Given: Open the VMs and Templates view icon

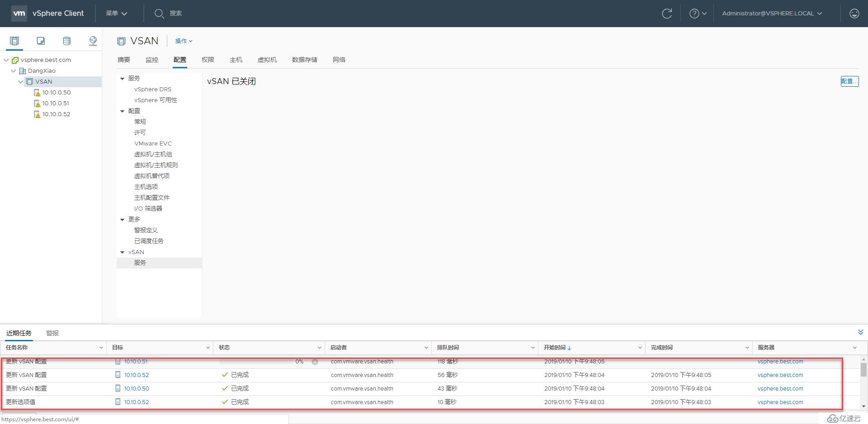Looking at the screenshot, I should pyautogui.click(x=41, y=41).
